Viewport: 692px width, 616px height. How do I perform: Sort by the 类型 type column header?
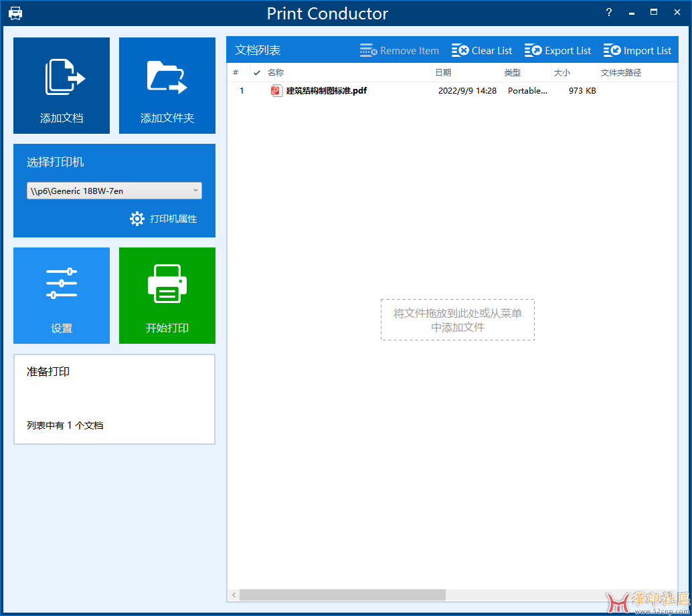tap(527, 73)
